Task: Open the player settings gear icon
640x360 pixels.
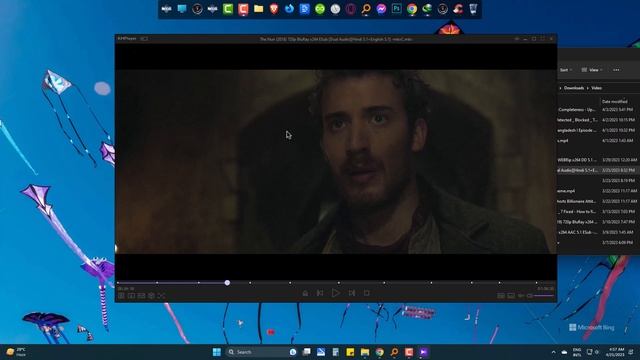Action: (x=151, y=296)
